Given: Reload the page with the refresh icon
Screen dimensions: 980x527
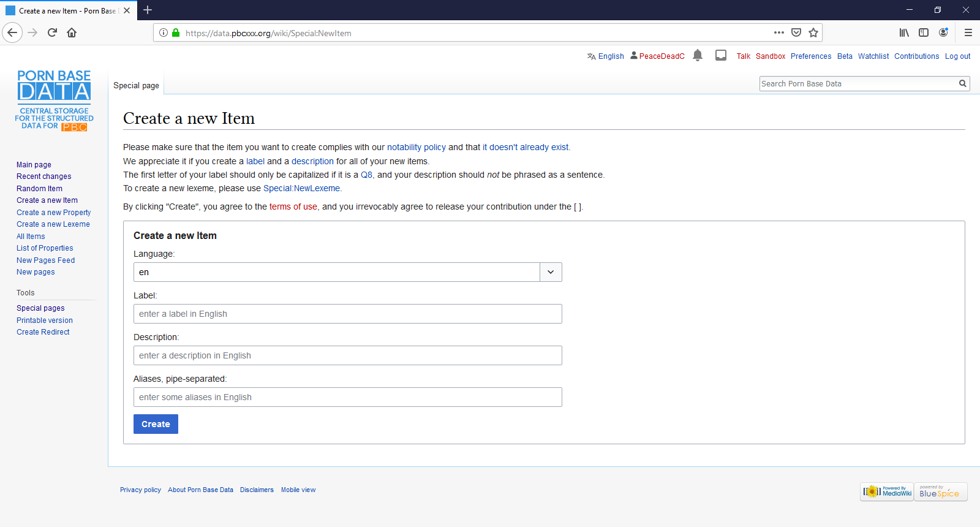Looking at the screenshot, I should pyautogui.click(x=52, y=33).
